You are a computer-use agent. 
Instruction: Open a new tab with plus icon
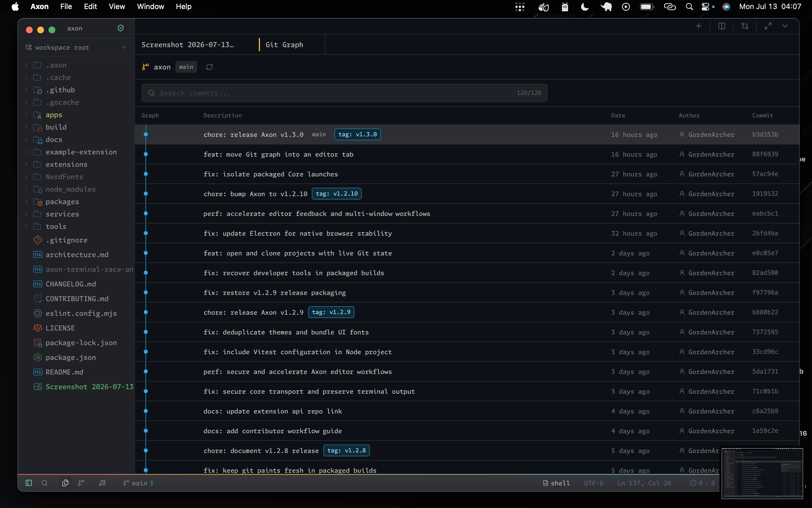tap(699, 26)
